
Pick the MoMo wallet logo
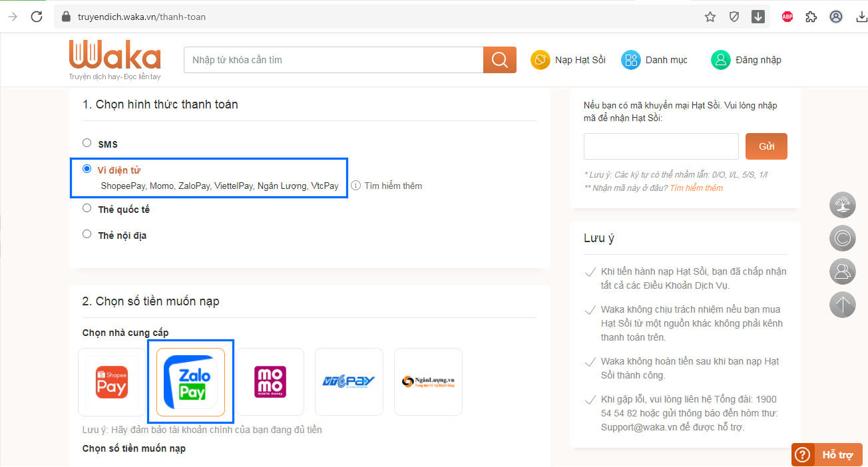click(x=270, y=382)
